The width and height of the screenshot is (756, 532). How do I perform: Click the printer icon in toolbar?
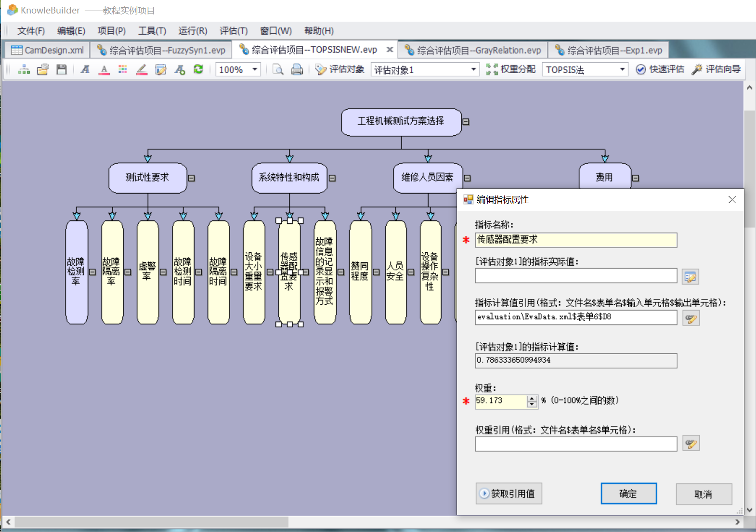(x=297, y=70)
